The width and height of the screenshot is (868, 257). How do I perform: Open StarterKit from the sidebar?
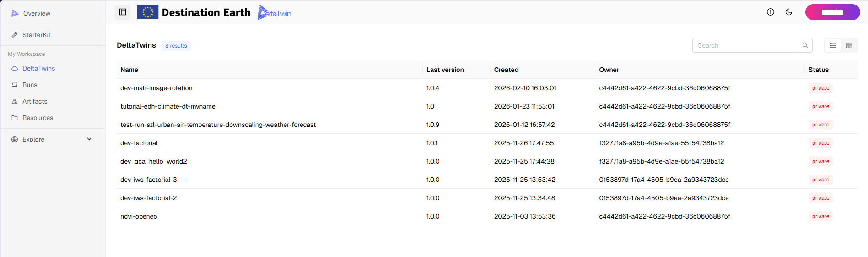[36, 35]
